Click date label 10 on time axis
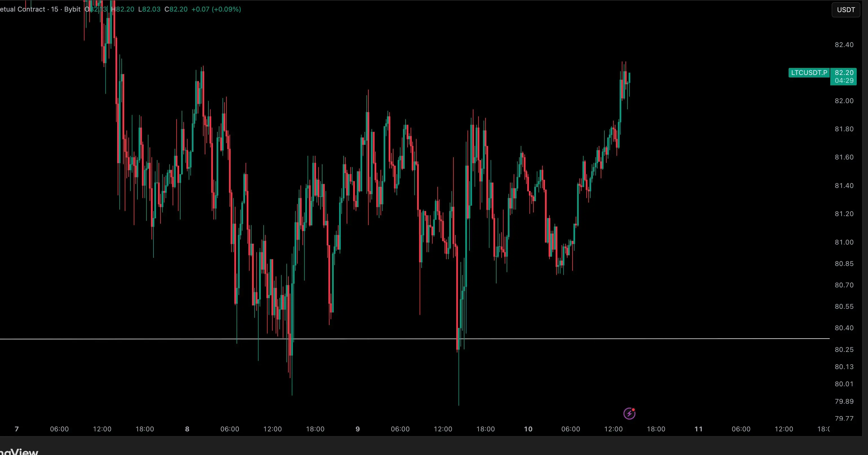Image resolution: width=868 pixels, height=455 pixels. click(528, 429)
